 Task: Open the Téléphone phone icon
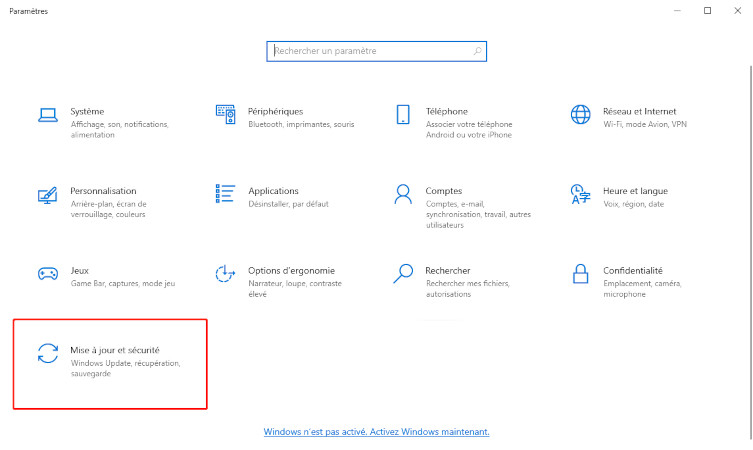pos(403,114)
